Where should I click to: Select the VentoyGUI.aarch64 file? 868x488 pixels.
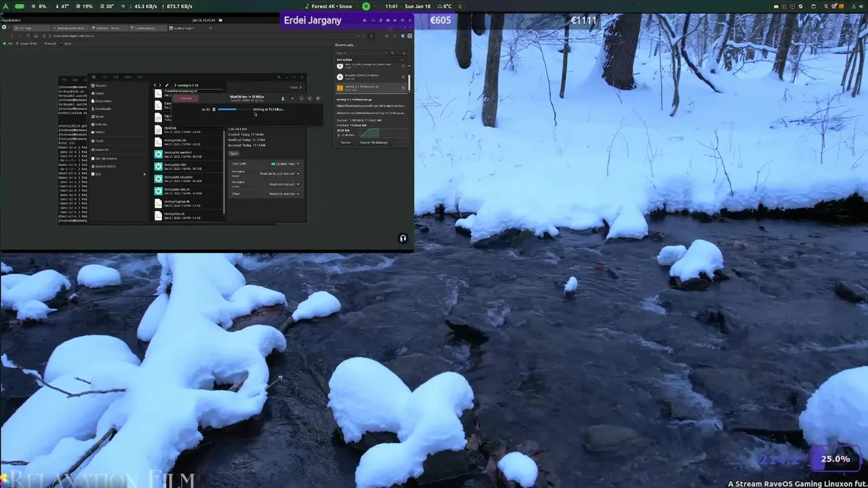click(187, 155)
